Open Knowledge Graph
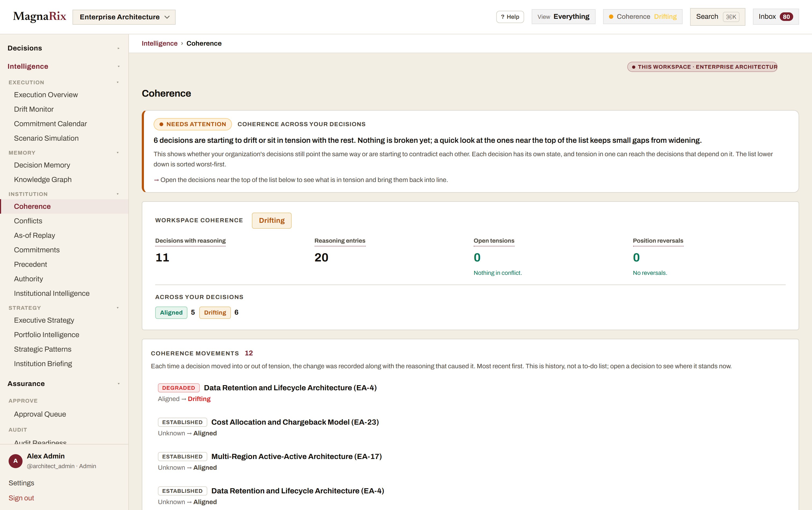The image size is (812, 510). (43, 180)
